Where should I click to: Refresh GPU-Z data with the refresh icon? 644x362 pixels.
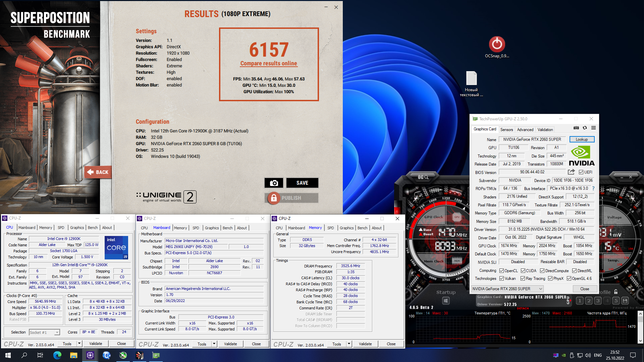(x=585, y=128)
